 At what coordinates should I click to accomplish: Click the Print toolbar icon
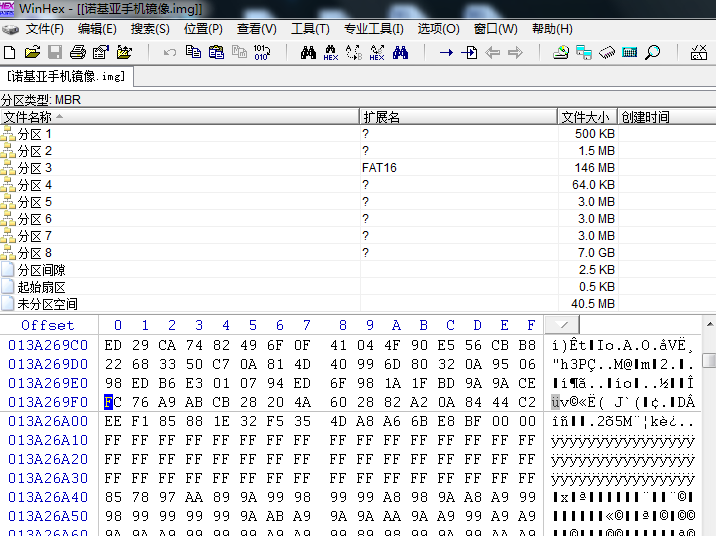click(78, 53)
